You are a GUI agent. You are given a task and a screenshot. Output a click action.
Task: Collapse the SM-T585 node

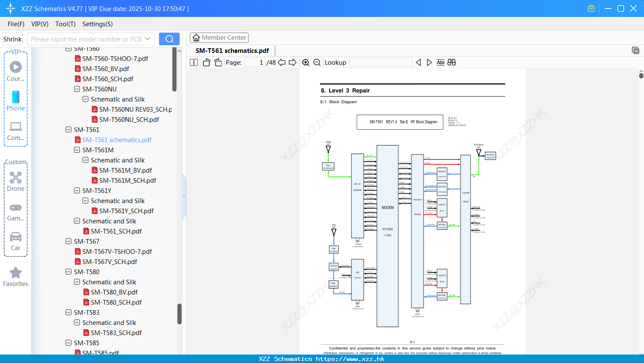click(69, 343)
